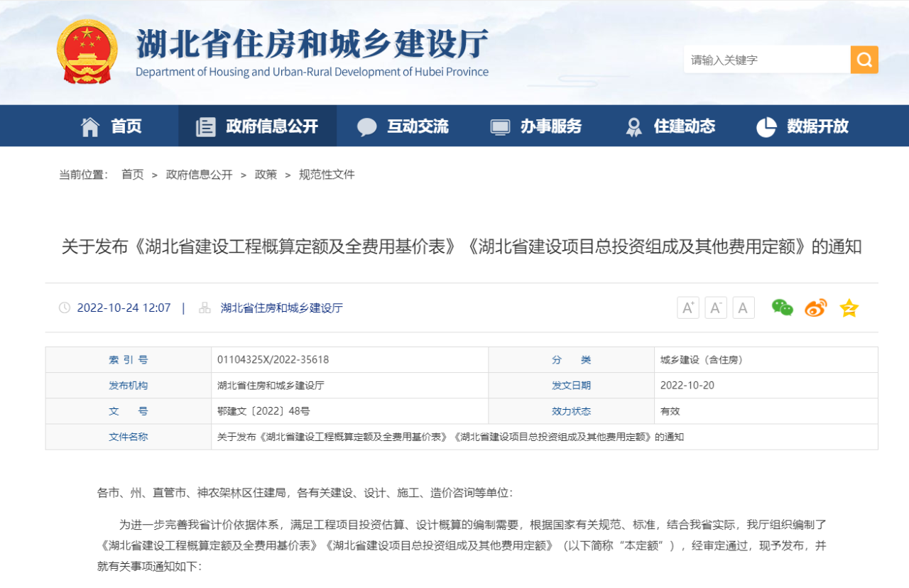Image resolution: width=909 pixels, height=588 pixels.
Task: Click 首页 in the breadcrumb trail
Action: click(x=132, y=175)
